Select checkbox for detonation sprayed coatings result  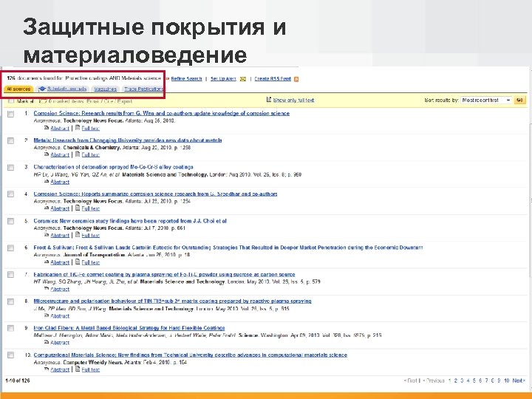pyautogui.click(x=11, y=167)
